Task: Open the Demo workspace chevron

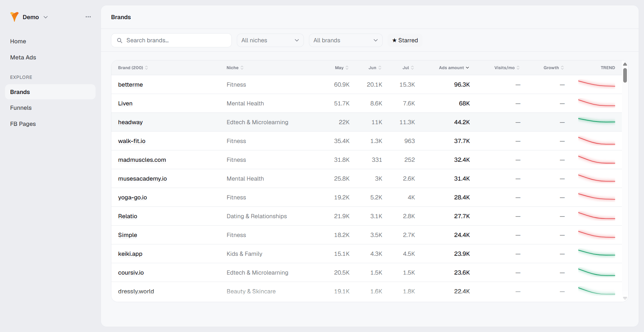Action: [46, 17]
